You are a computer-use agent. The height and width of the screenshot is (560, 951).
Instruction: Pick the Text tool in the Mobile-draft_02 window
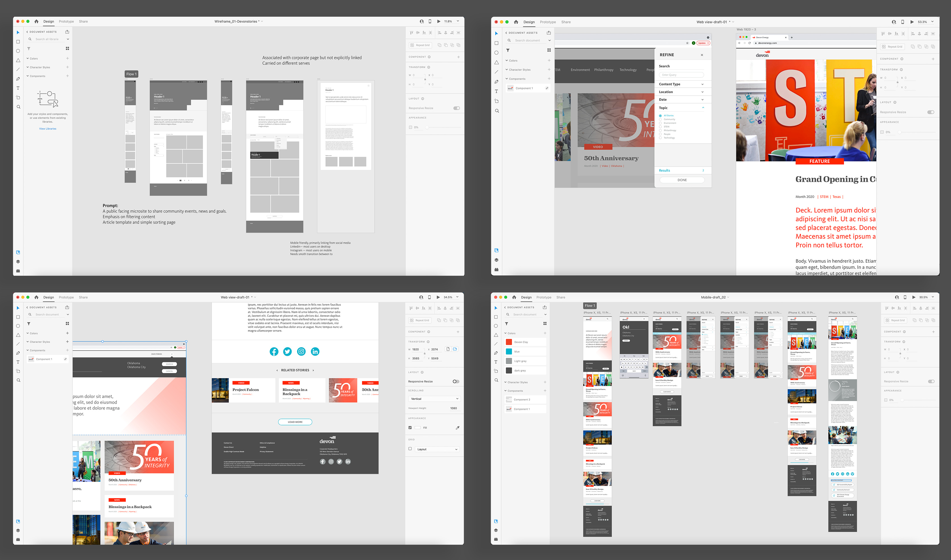[x=496, y=362]
